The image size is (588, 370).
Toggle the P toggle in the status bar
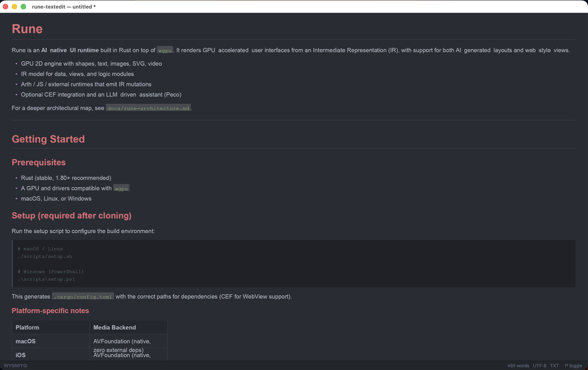(573, 365)
